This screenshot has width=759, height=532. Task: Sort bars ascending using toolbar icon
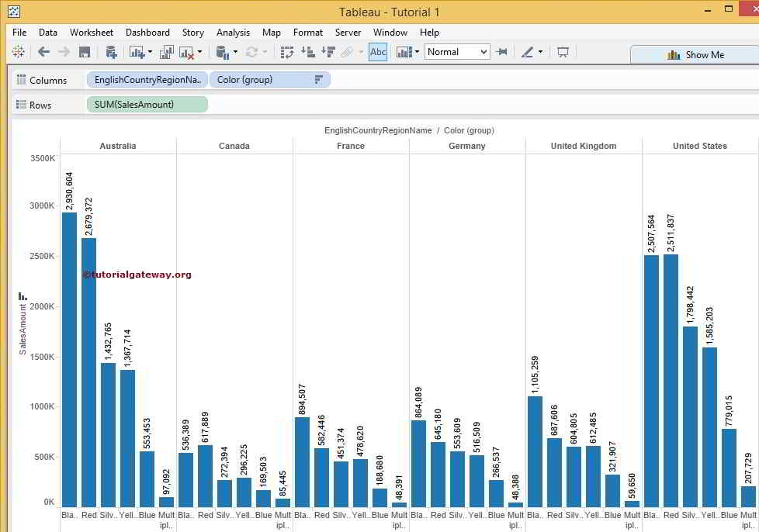(307, 52)
